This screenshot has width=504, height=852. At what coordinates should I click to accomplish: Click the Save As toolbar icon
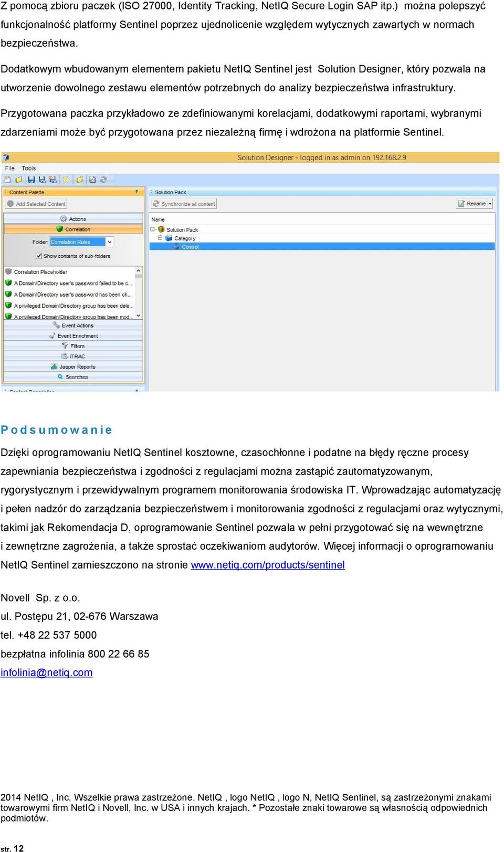[42, 180]
